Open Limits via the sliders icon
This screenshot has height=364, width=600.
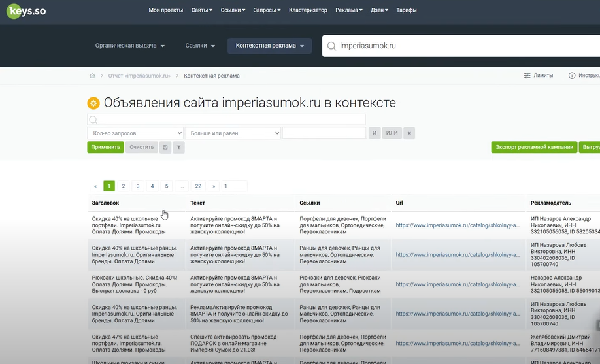527,76
